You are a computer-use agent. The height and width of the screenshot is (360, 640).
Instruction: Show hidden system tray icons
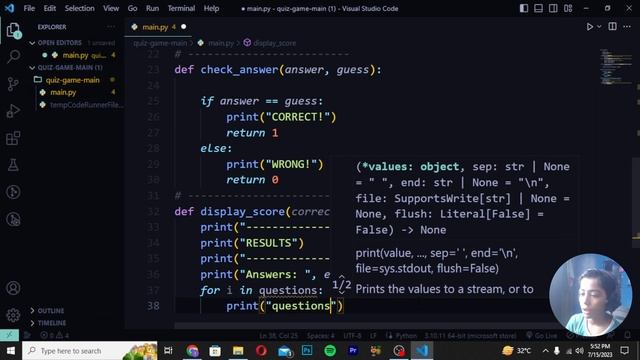point(545,351)
